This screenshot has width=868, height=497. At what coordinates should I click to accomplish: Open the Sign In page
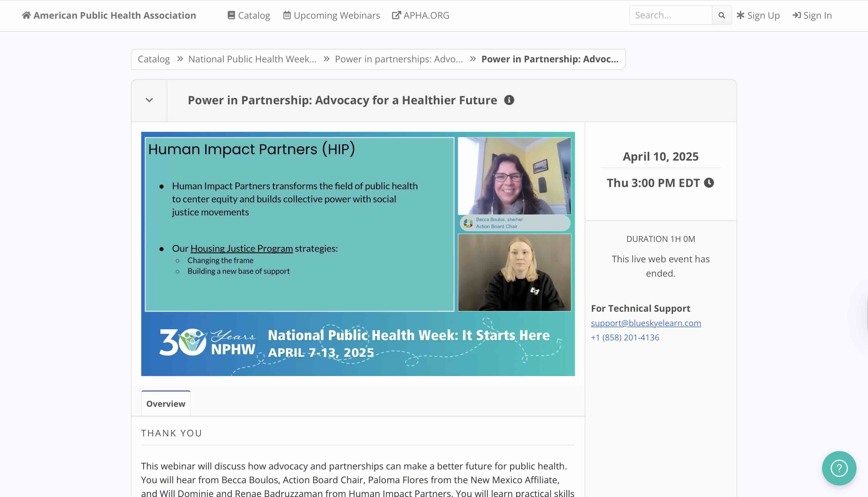pos(812,15)
